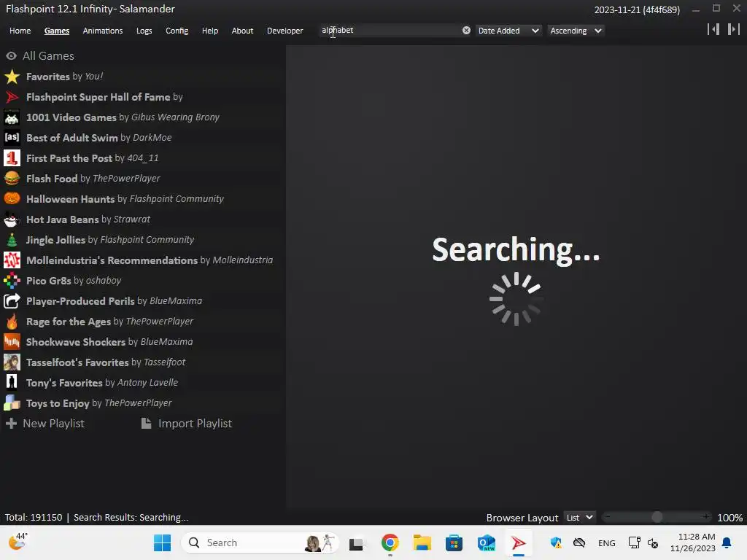Open Chrome from the taskbar

click(x=390, y=542)
